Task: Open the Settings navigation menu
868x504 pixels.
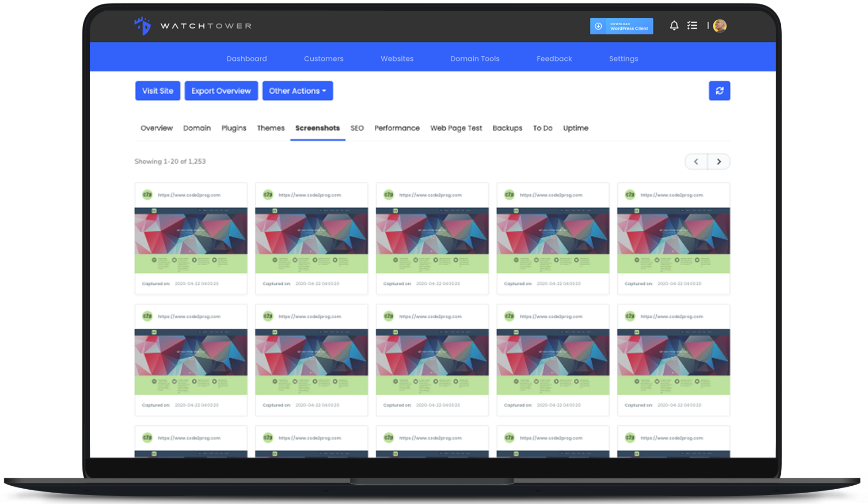Action: 623,58
